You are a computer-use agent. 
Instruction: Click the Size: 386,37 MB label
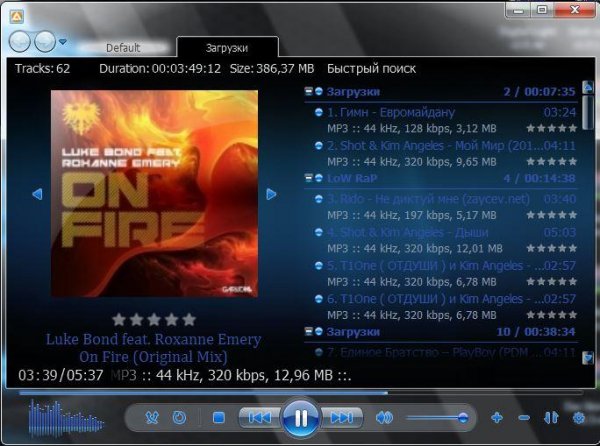pyautogui.click(x=272, y=69)
